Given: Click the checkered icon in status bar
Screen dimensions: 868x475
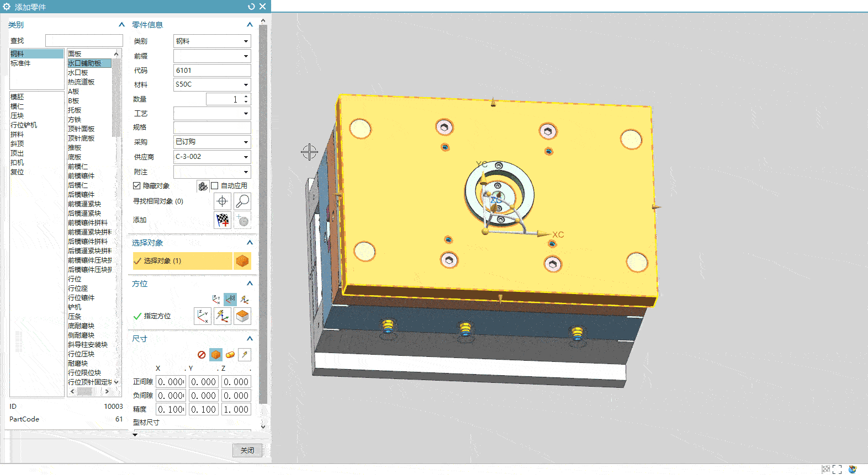Looking at the screenshot, I should point(825,469).
